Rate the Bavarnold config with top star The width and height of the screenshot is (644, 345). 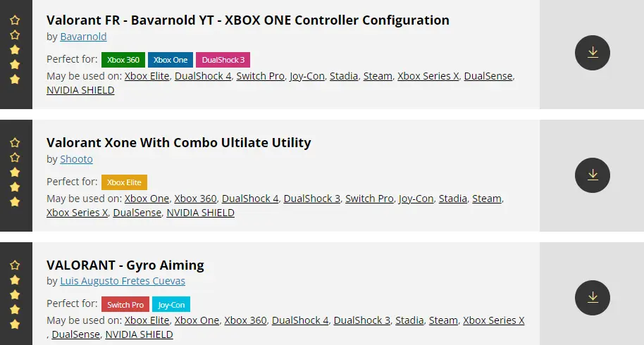pos(15,20)
